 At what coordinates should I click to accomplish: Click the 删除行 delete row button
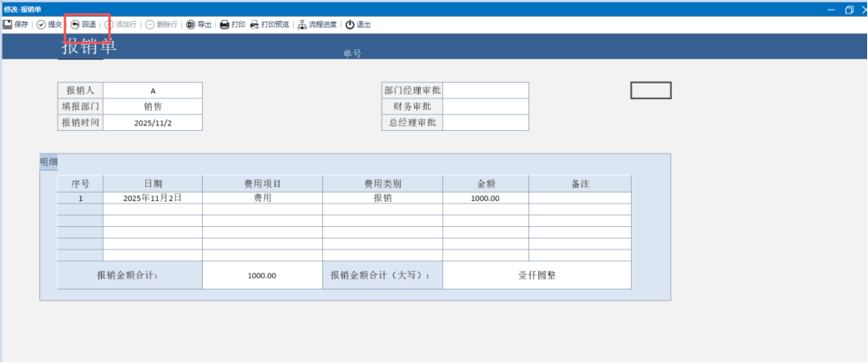161,24
